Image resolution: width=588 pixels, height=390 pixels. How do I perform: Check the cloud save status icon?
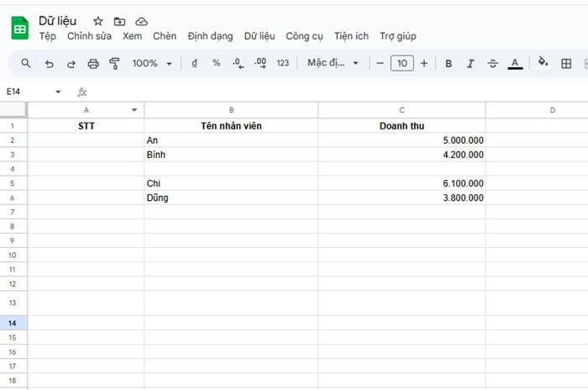point(141,21)
